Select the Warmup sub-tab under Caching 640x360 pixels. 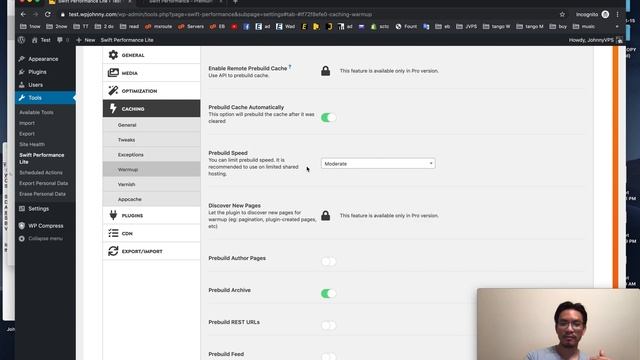(x=151, y=169)
